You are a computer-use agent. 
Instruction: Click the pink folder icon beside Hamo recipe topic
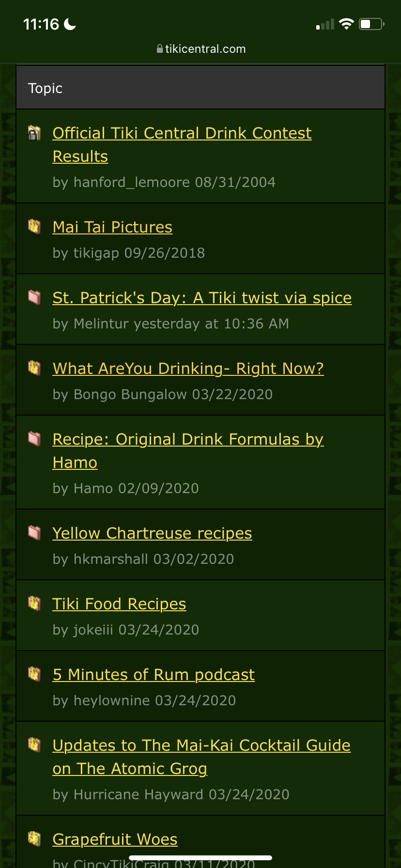pyautogui.click(x=34, y=438)
